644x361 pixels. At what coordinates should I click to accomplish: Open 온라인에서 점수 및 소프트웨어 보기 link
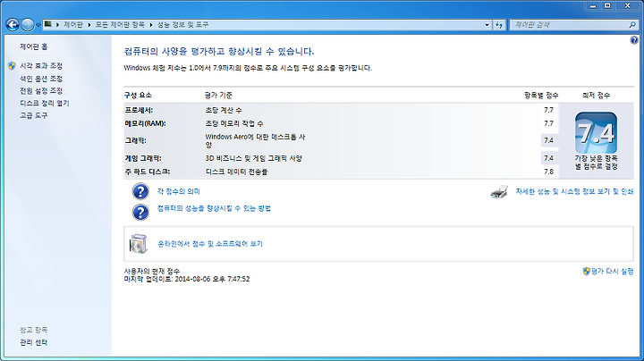coord(210,244)
